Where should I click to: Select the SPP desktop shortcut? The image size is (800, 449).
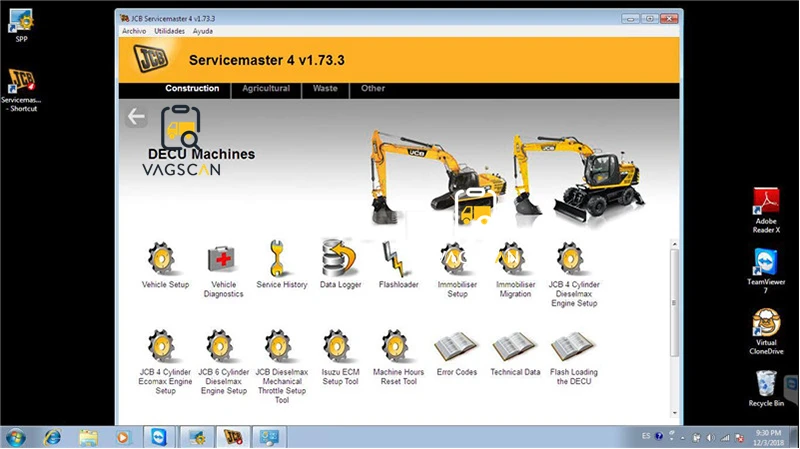(21, 26)
